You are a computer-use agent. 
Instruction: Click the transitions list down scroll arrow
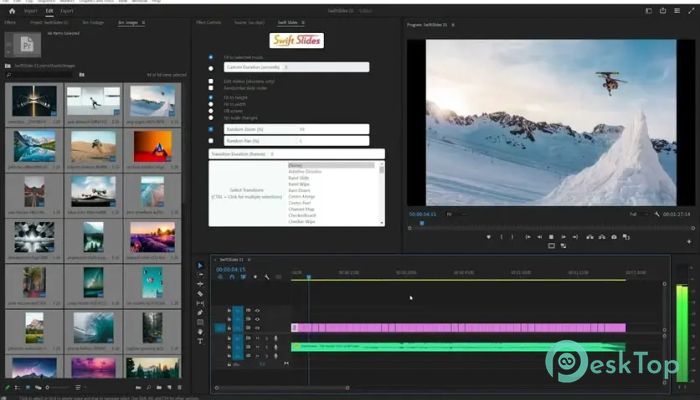click(x=382, y=222)
